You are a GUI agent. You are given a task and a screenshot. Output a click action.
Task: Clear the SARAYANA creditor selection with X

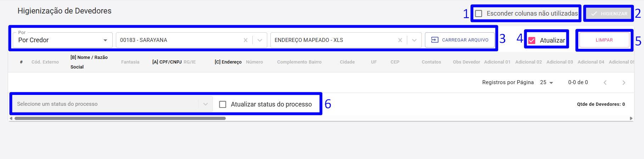click(x=246, y=40)
